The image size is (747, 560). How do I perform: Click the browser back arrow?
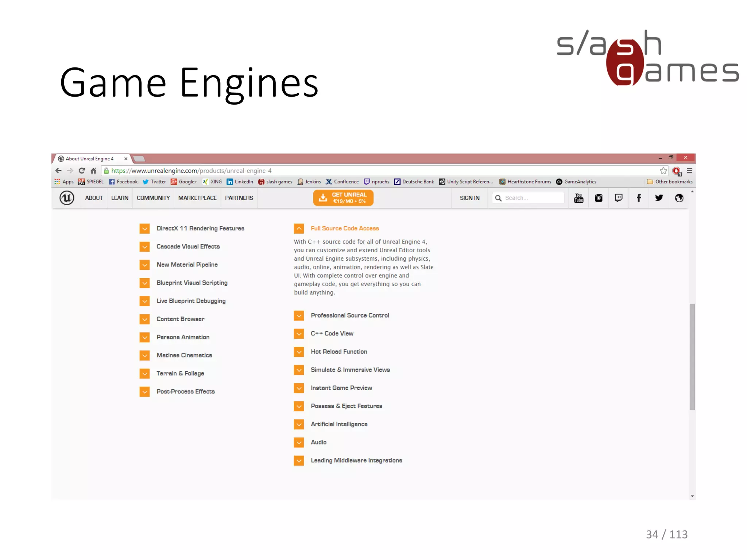pos(58,171)
